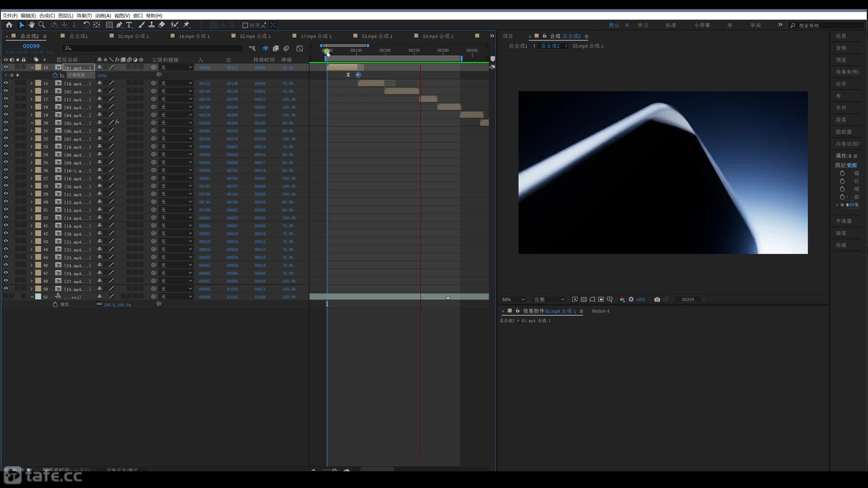Select the Horizontal Type tool

pos(129,25)
